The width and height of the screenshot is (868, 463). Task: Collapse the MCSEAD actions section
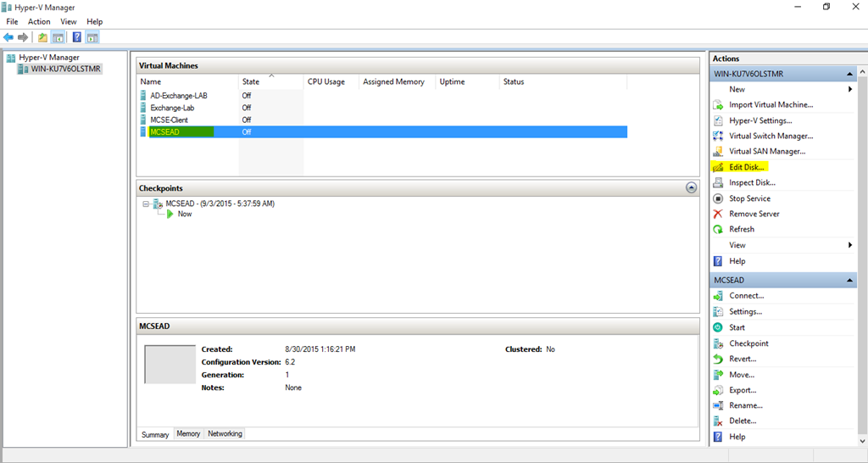pyautogui.click(x=849, y=280)
